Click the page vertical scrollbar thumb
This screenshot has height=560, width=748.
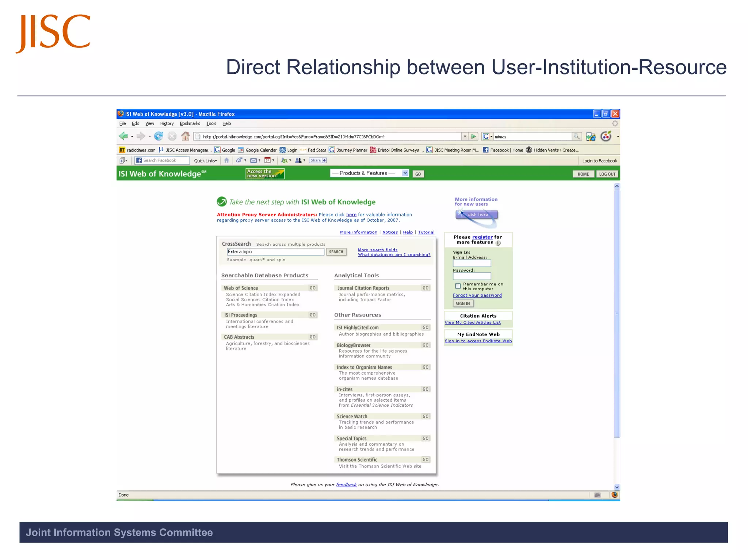(617, 313)
